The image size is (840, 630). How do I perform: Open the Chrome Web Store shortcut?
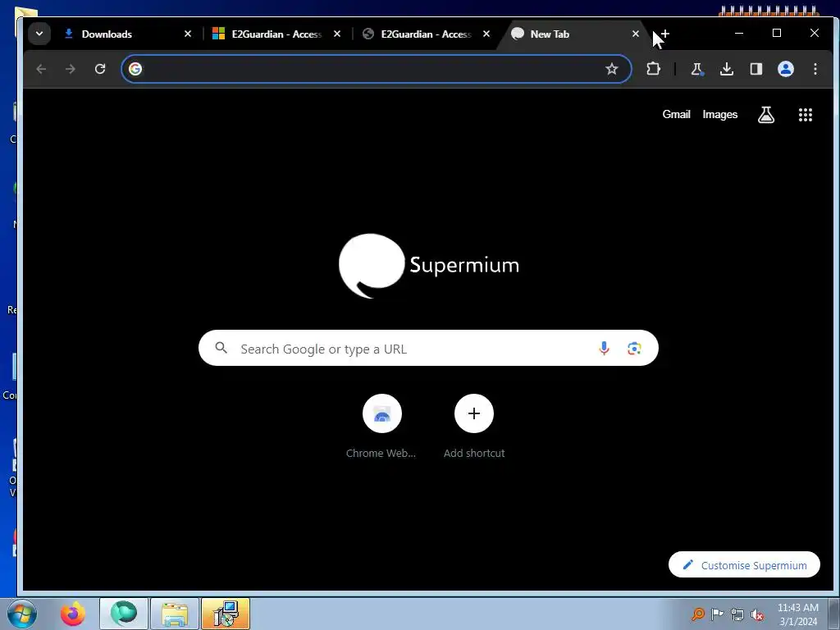coord(381,426)
